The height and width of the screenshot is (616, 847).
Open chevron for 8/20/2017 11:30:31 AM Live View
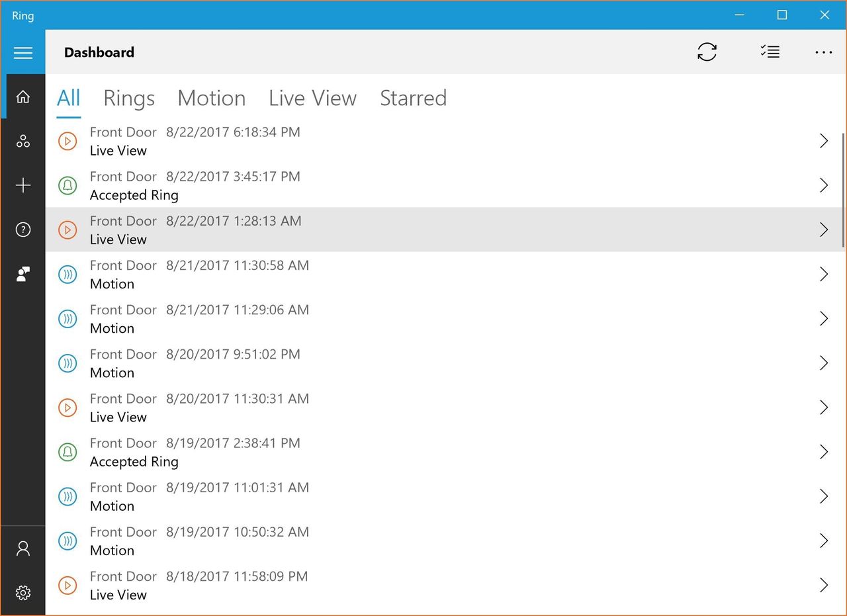[824, 408]
